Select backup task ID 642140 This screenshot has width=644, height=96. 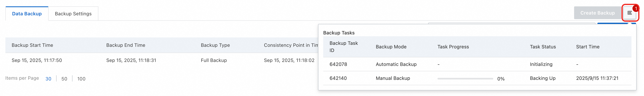[338, 78]
